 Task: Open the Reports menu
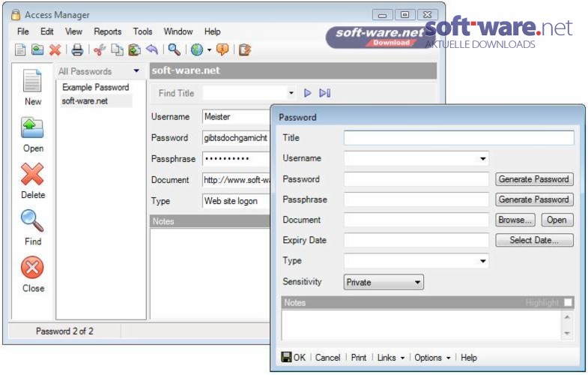(108, 31)
